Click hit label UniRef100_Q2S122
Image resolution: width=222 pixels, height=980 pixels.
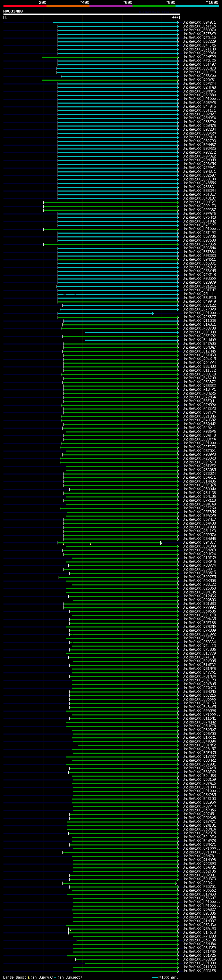tap(199, 306)
